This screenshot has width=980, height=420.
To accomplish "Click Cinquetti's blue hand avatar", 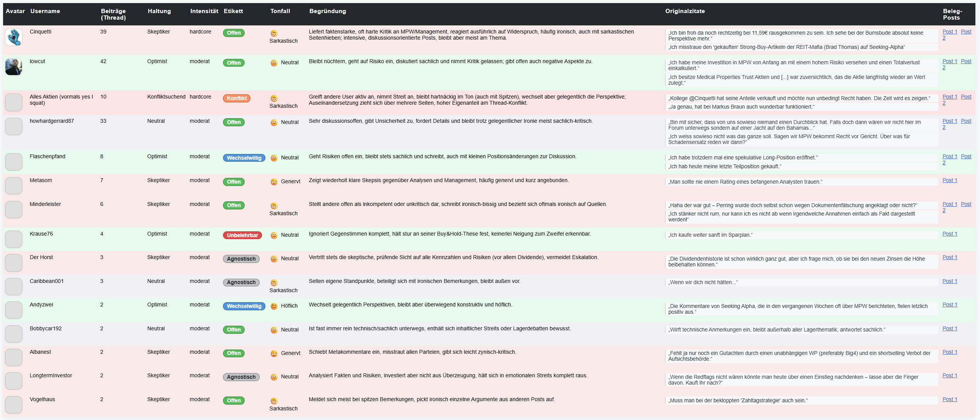I will click(x=13, y=37).
